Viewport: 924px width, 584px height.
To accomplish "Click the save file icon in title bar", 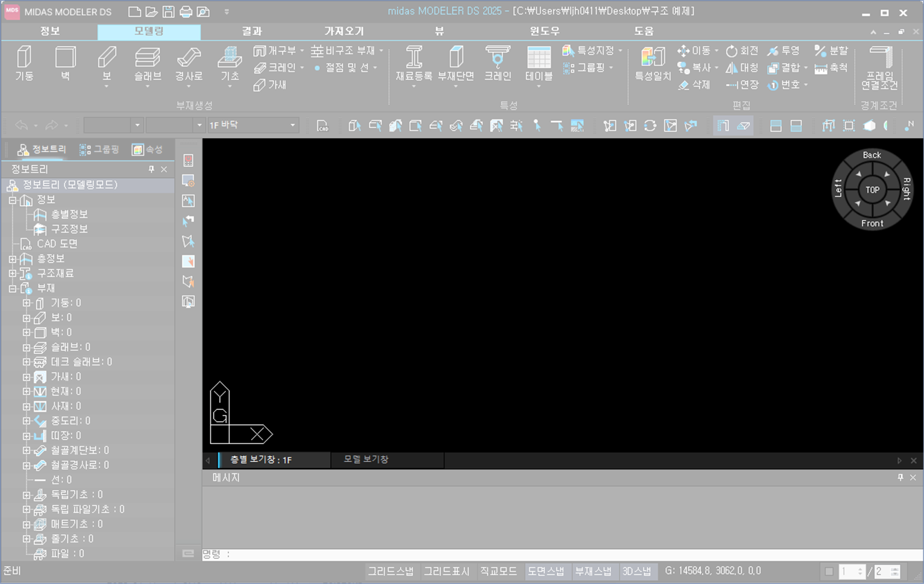I will pos(168,11).
